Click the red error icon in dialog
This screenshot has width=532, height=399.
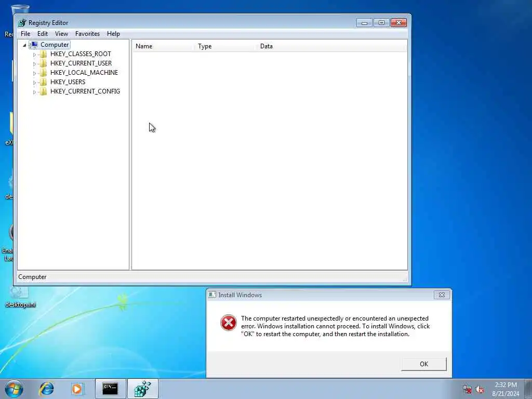coord(229,322)
